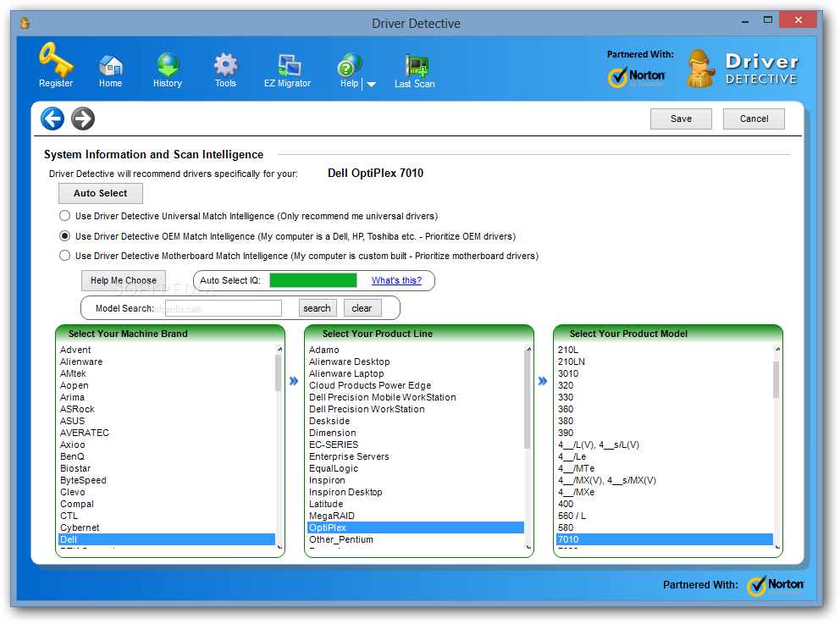The image size is (840, 624).
Task: Select Cybernet in the brand list
Action: (167, 527)
